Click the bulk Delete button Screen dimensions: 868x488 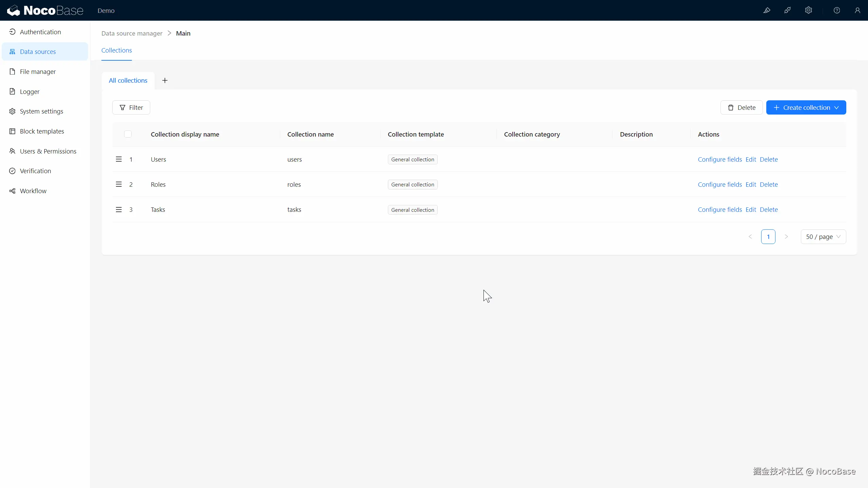click(742, 107)
